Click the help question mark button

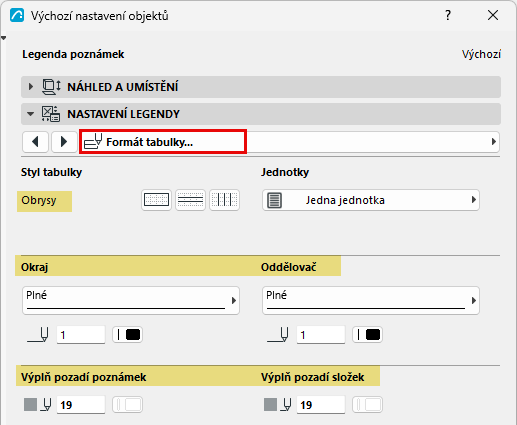pyautogui.click(x=448, y=15)
